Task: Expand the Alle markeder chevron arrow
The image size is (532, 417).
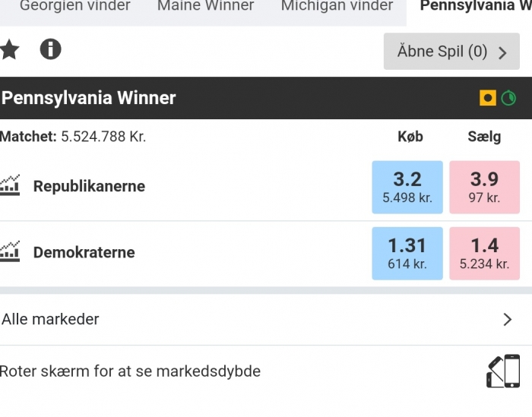Action: point(507,319)
